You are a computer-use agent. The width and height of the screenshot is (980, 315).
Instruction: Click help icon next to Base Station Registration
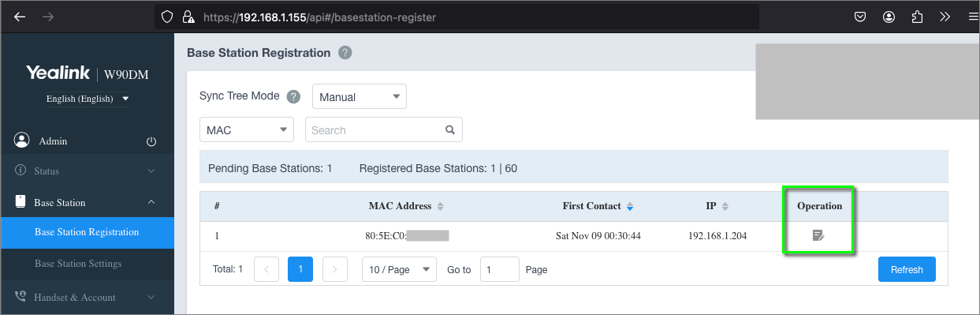point(345,53)
